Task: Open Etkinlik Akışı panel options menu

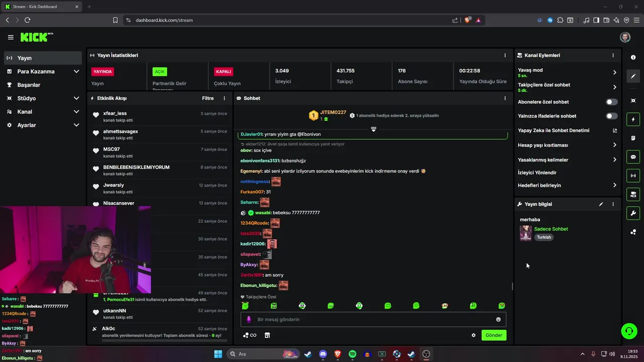Action: tap(224, 99)
